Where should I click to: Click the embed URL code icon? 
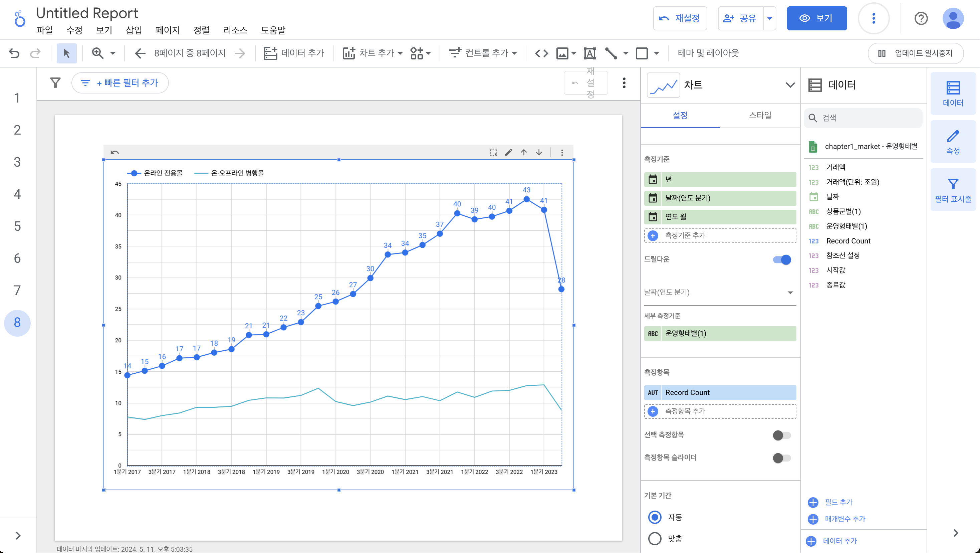pyautogui.click(x=541, y=53)
